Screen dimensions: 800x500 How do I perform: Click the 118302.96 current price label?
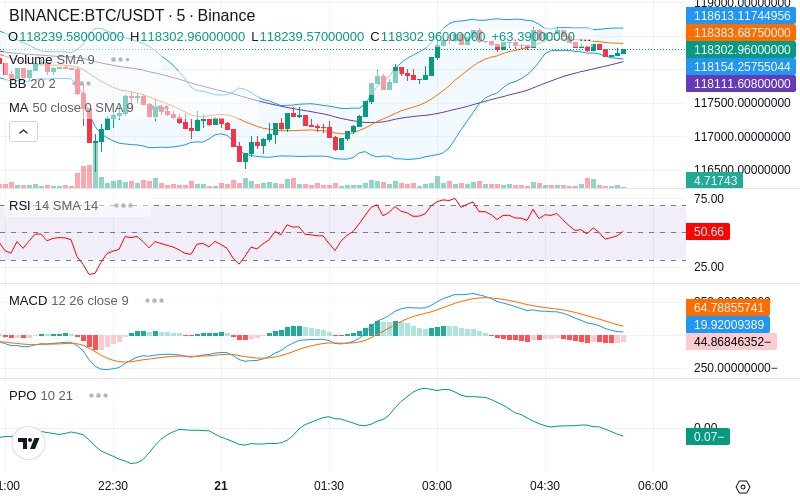tap(741, 49)
